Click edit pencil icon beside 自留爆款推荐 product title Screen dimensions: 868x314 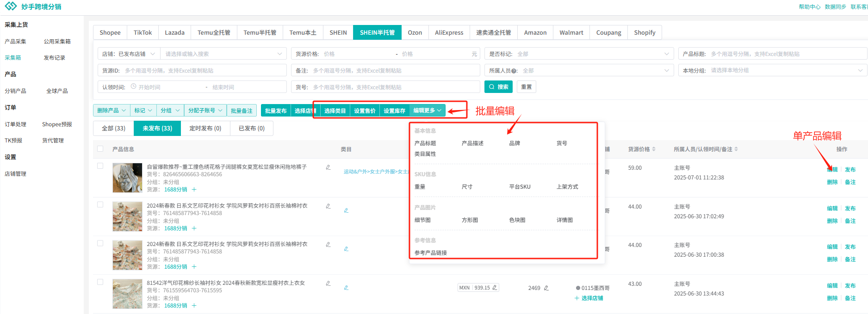point(328,167)
